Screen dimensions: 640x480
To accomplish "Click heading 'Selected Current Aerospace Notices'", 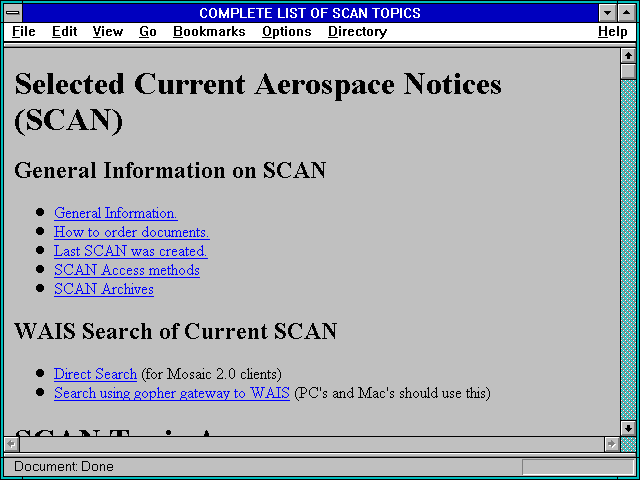I will pos(258,84).
